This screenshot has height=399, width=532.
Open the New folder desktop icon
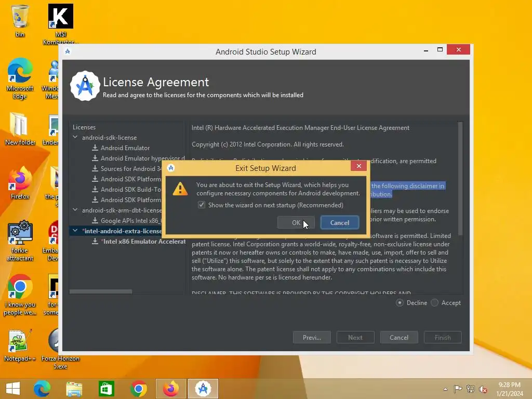coord(20,129)
